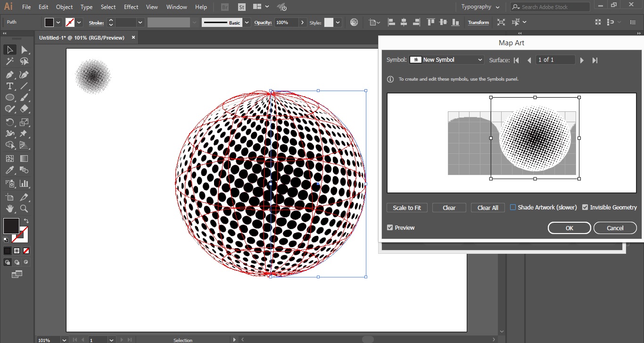
Task: Open the Window menu
Action: click(177, 7)
